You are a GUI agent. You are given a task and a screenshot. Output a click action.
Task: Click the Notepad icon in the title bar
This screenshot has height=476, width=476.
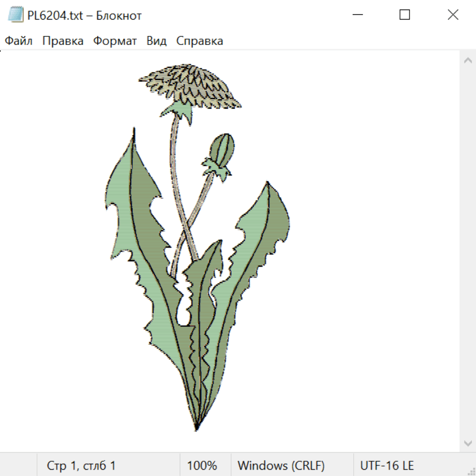pos(16,15)
